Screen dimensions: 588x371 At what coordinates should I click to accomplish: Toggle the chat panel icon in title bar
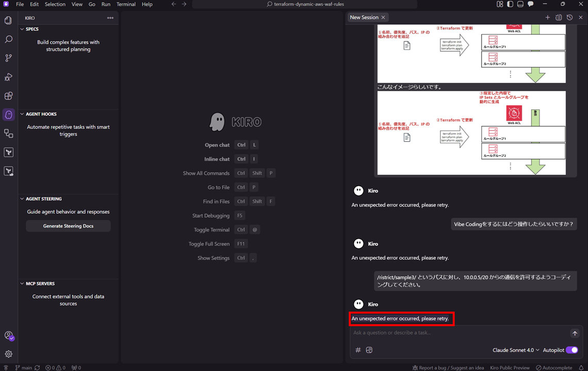[531, 4]
